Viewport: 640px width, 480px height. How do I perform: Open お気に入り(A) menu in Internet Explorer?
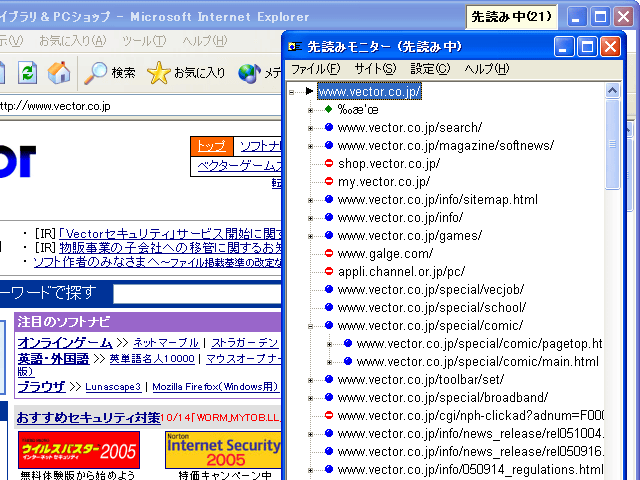point(72,41)
